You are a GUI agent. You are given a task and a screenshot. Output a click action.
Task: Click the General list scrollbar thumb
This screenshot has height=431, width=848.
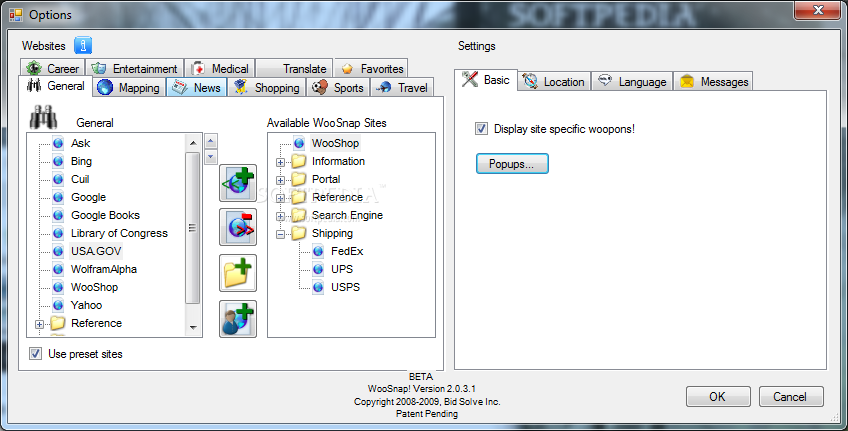[x=193, y=228]
